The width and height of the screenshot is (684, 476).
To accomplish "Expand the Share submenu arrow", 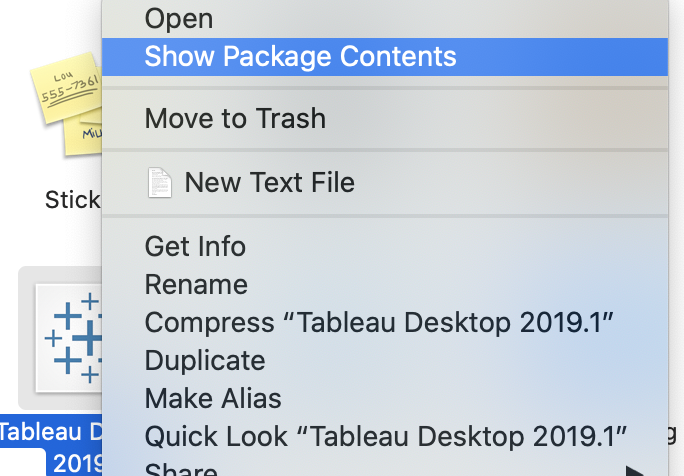I will coord(635,471).
